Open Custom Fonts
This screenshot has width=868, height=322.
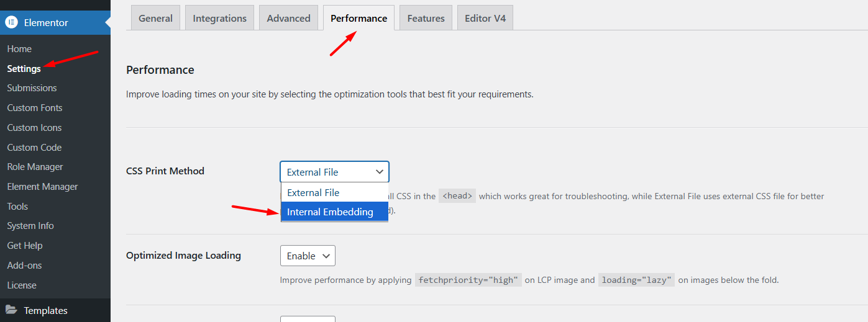pyautogui.click(x=35, y=108)
